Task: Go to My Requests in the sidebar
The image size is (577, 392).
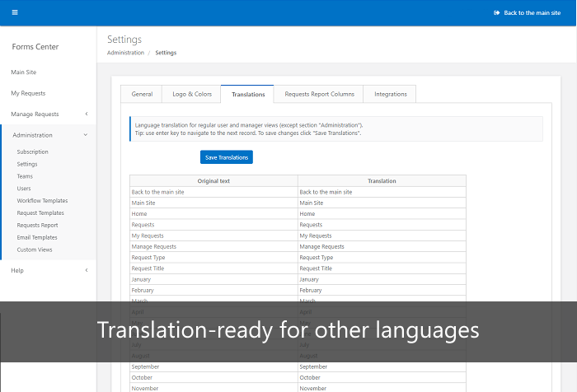Action: [x=28, y=93]
